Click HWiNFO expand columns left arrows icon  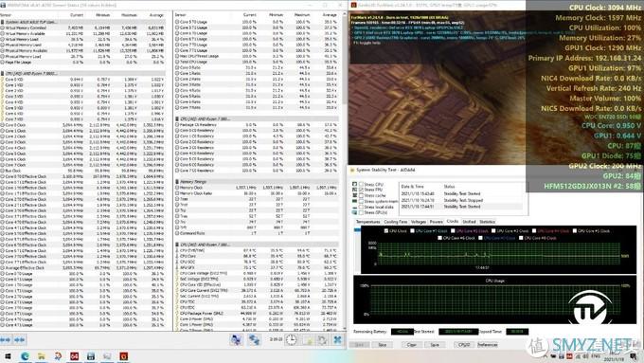click(6, 339)
